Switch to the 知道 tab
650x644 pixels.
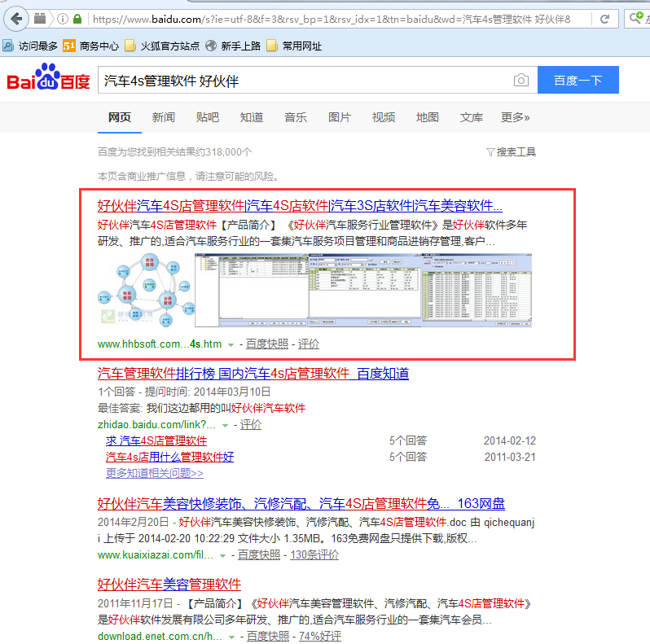[252, 118]
